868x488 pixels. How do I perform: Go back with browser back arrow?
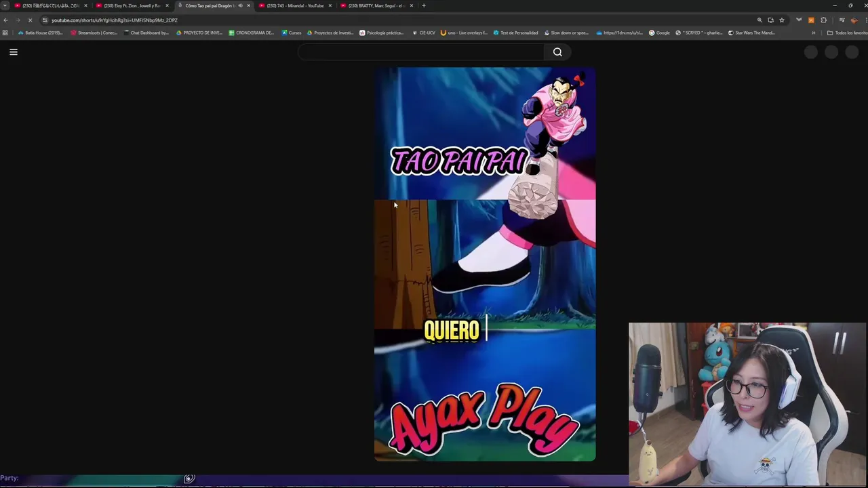coord(6,20)
